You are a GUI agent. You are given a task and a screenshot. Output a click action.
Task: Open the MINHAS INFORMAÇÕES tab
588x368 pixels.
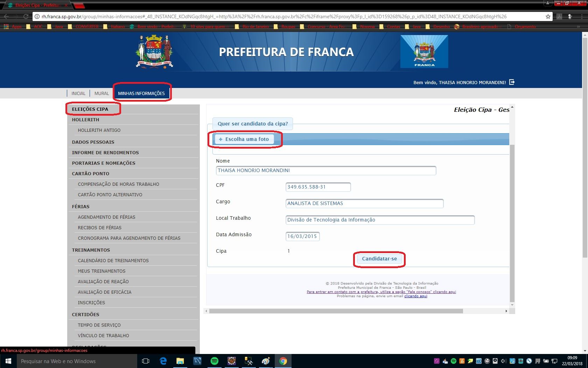pos(142,93)
